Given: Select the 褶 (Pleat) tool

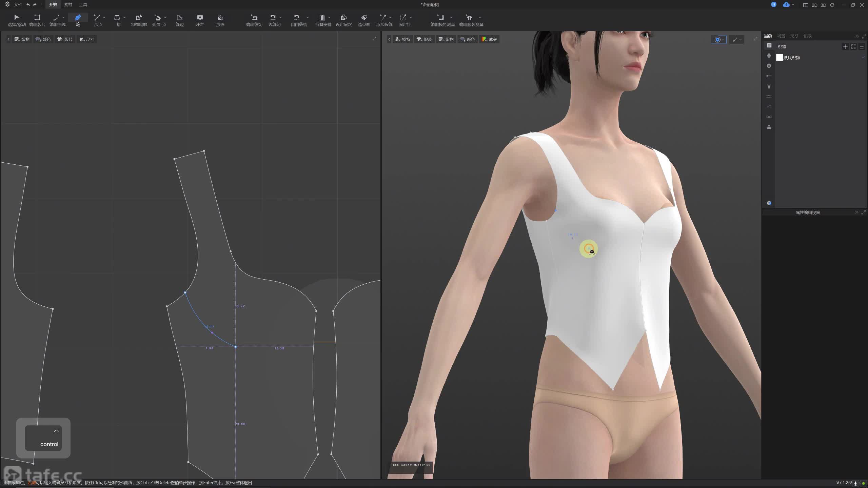Looking at the screenshot, I should [x=118, y=20].
